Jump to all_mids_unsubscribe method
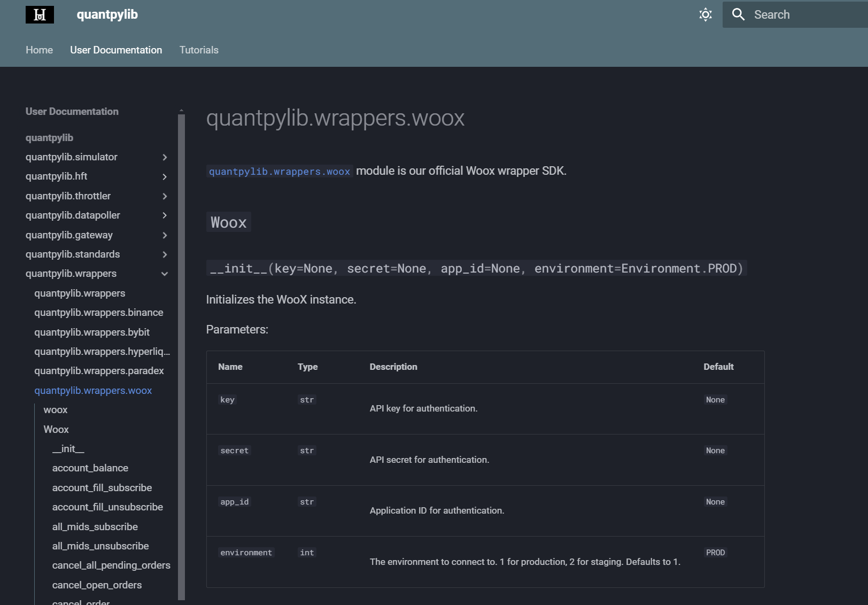The height and width of the screenshot is (605, 868). (x=100, y=546)
